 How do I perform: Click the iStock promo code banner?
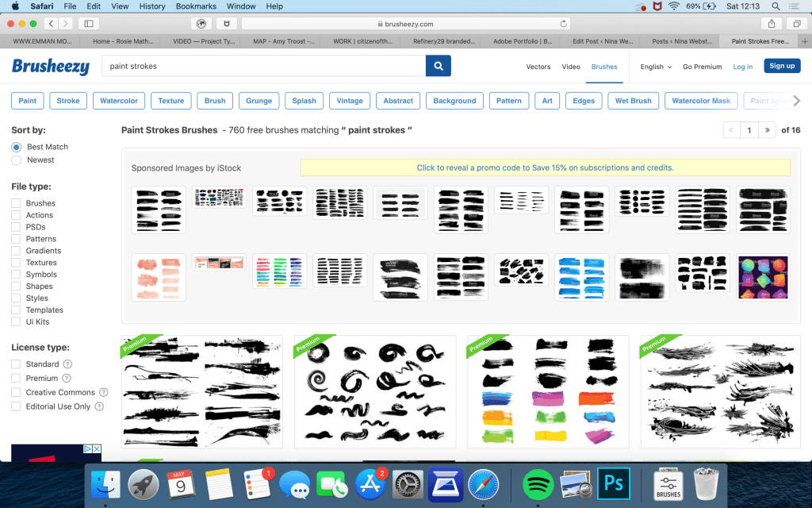coord(545,167)
